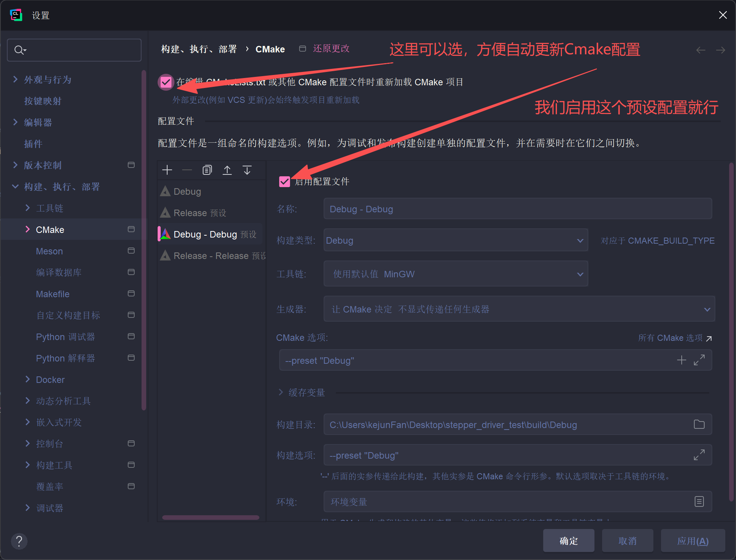The height and width of the screenshot is (560, 736).
Task: Navigate back with left arrow icon
Action: [x=701, y=50]
